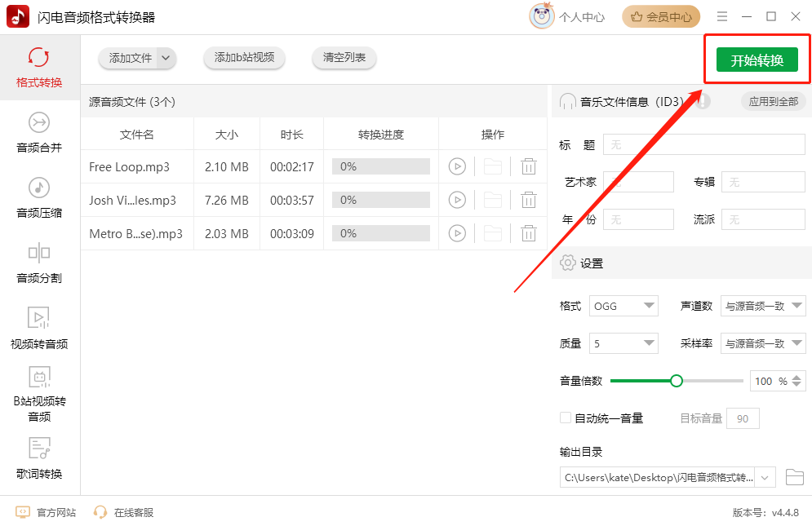Open the 音频合并 audio merge tool
Image resolution: width=812 pixels, height=526 pixels.
point(39,133)
